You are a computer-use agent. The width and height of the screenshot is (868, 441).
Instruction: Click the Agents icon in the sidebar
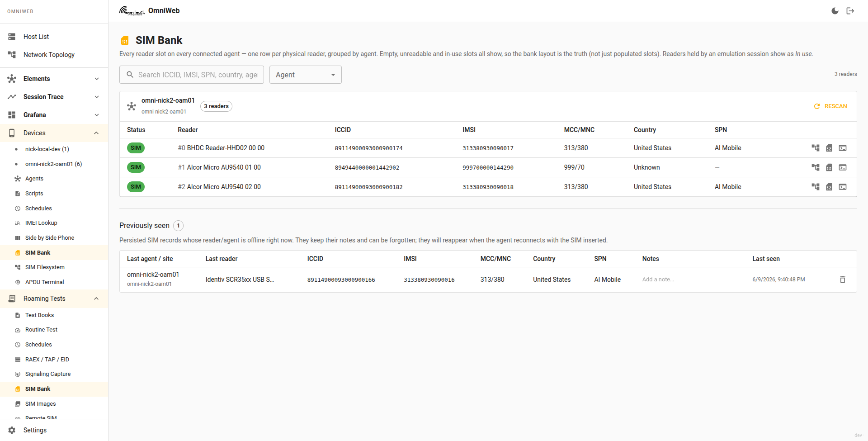tap(18, 179)
